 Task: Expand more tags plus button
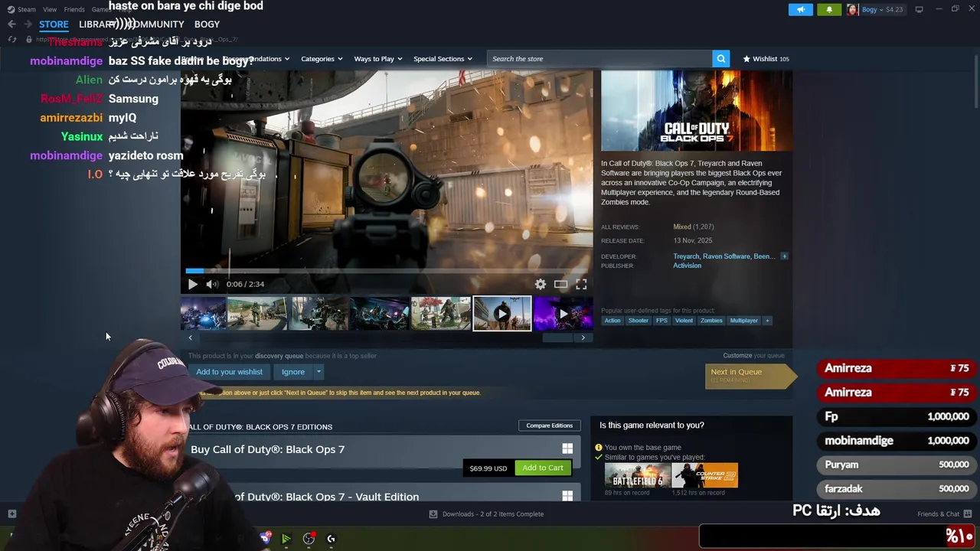pos(766,321)
